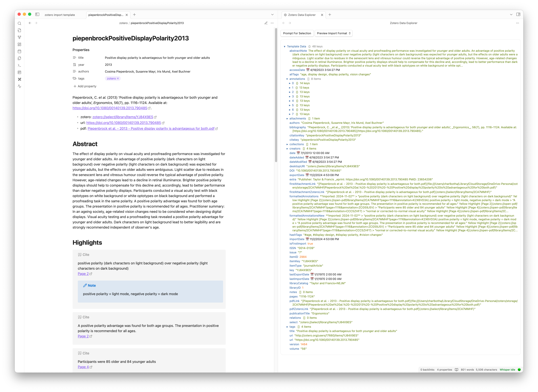Collapse the Template Data tree root
This screenshot has height=392, width=538.
coord(284,46)
